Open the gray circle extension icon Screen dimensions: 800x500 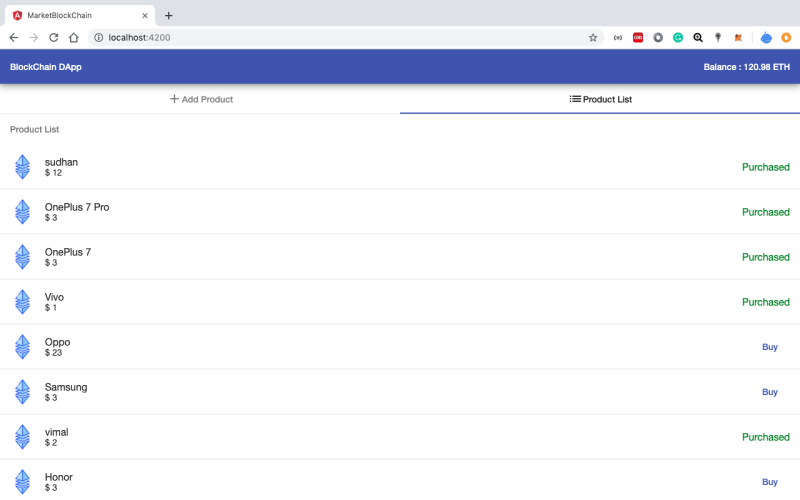(x=658, y=38)
